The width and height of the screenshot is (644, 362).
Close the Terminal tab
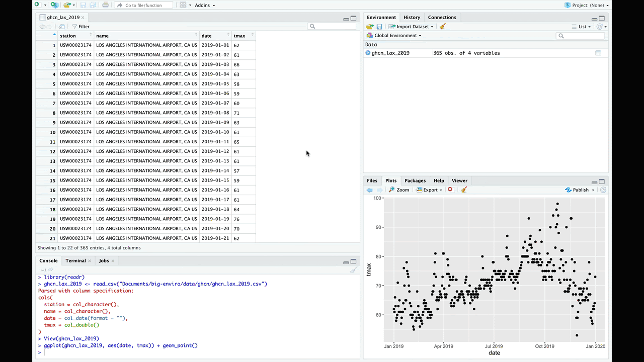pos(90,261)
